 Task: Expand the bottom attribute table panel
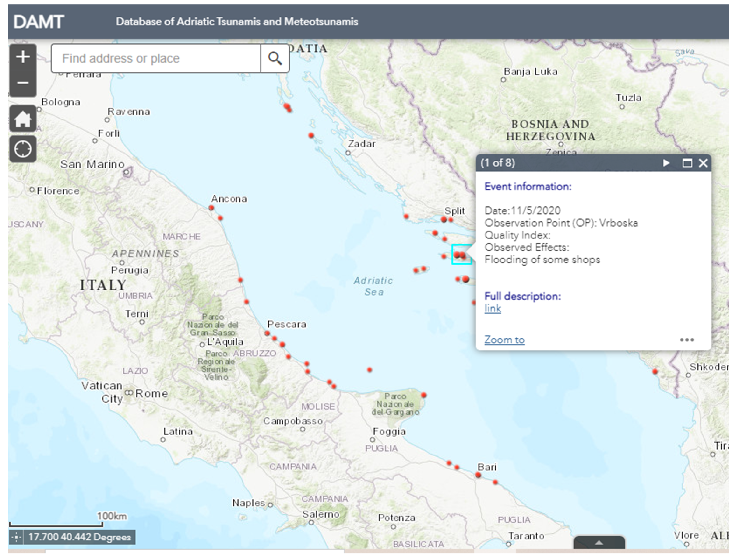tap(599, 543)
